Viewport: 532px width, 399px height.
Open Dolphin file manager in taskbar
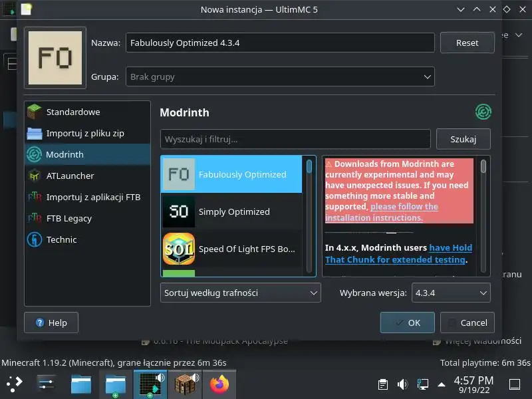[x=81, y=384]
